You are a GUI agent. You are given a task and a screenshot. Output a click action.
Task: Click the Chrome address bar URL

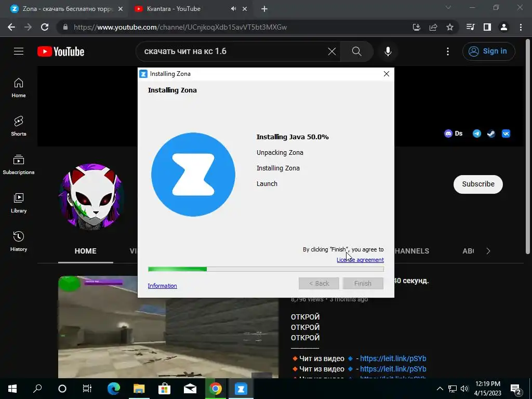[x=180, y=27]
